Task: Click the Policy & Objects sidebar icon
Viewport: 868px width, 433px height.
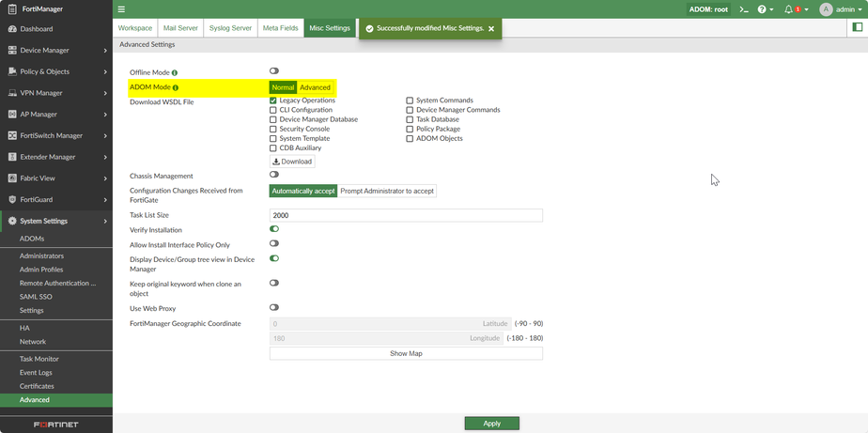Action: (x=12, y=71)
